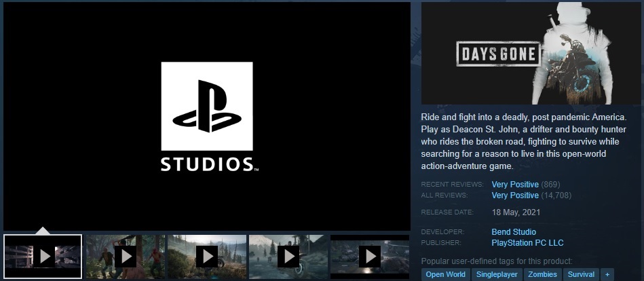
Task: Select the Open World tag
Action: [445, 274]
